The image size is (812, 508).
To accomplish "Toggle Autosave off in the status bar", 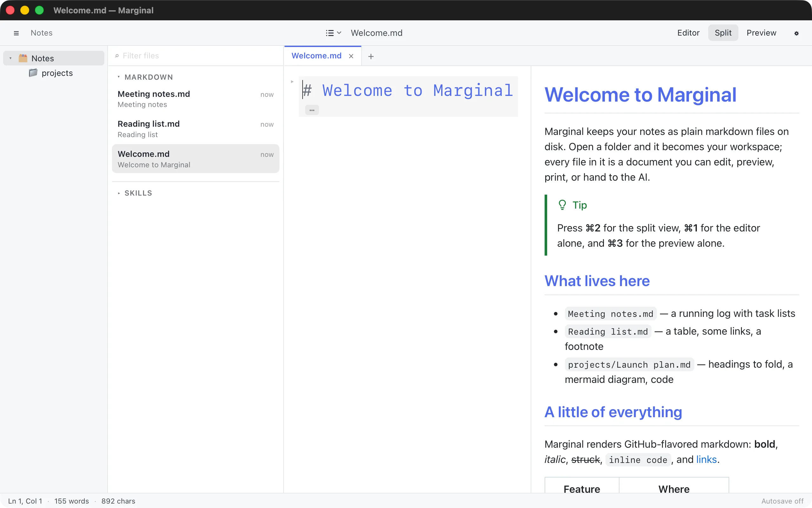I will pos(782,501).
